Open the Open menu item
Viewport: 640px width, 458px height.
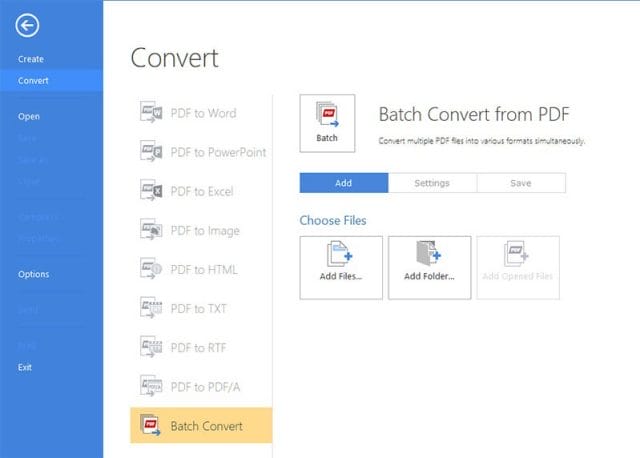click(29, 117)
